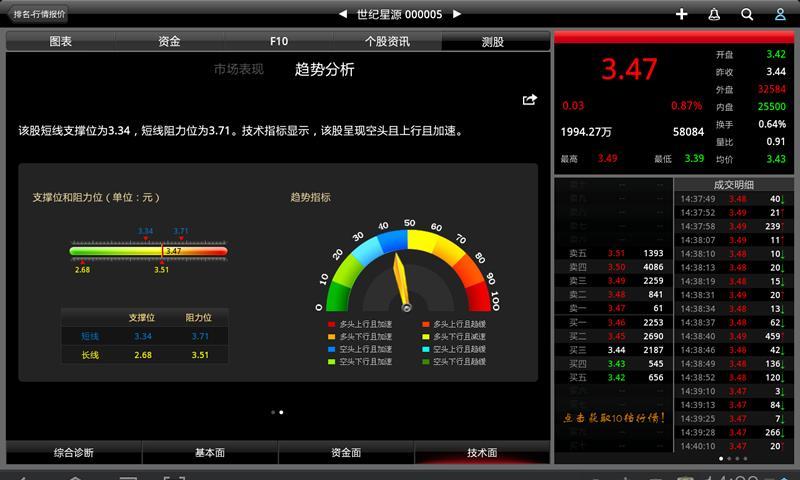Click the 1994.27万 turnover figure

point(586,132)
